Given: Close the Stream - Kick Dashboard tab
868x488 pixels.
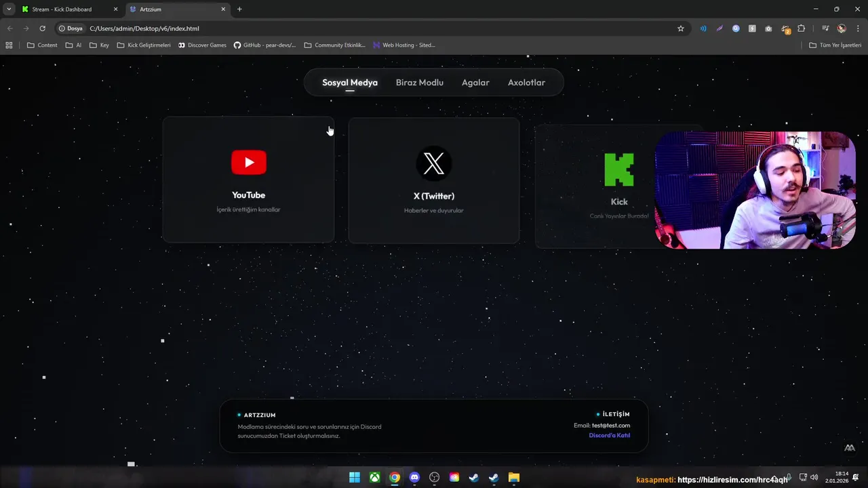Looking at the screenshot, I should 115,9.
